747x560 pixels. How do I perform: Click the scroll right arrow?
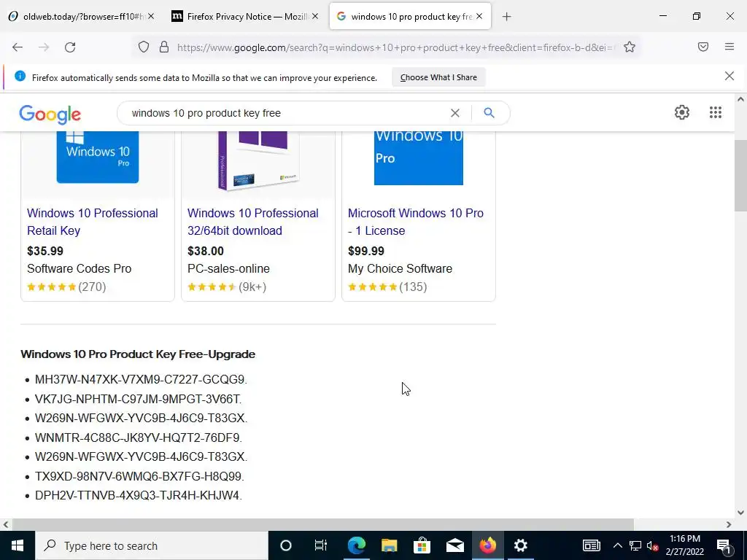[729, 524]
